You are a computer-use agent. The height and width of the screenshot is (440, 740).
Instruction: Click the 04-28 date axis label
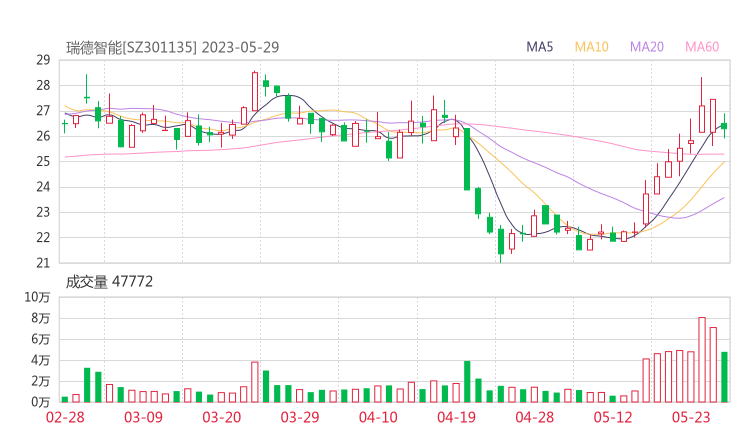coord(535,417)
